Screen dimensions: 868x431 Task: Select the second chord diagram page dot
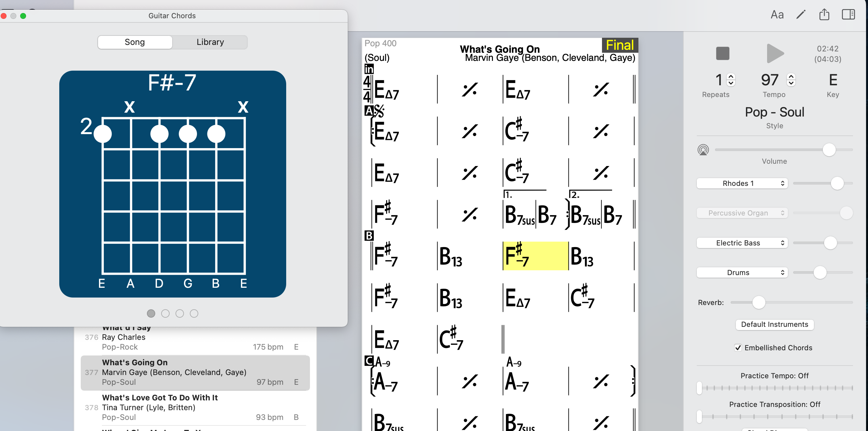165,314
